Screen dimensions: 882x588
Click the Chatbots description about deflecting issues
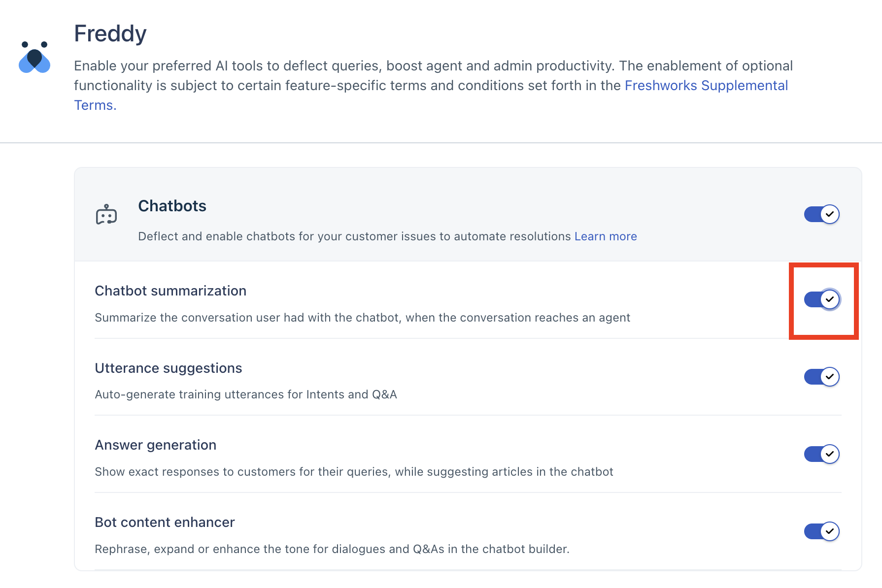[354, 236]
